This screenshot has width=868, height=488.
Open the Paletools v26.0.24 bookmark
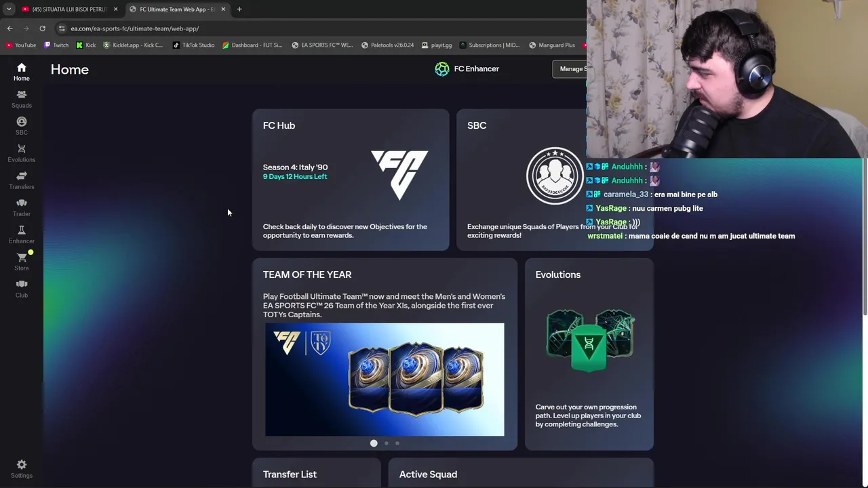(387, 45)
